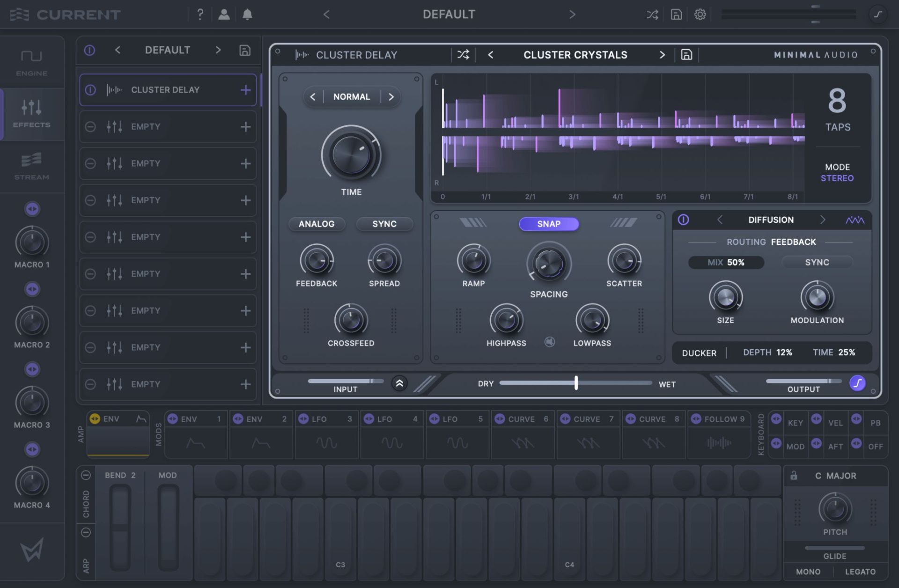Switch to next delay mode after NORMAL

coord(391,97)
